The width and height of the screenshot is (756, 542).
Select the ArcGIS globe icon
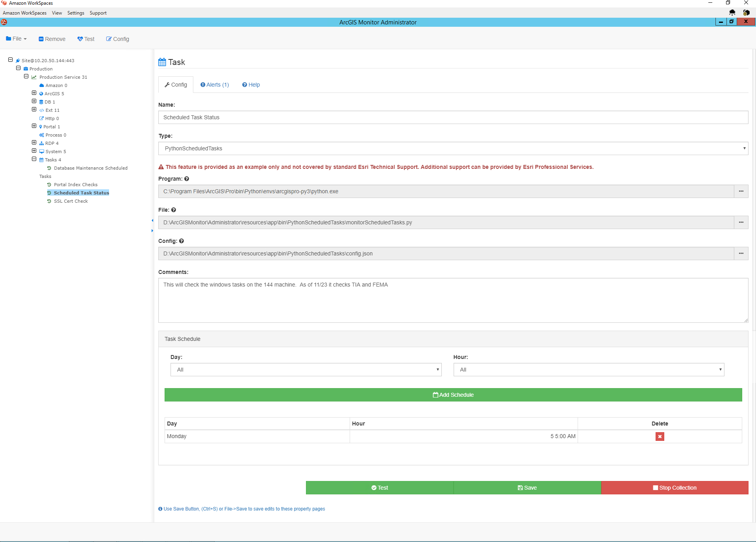pyautogui.click(x=41, y=94)
